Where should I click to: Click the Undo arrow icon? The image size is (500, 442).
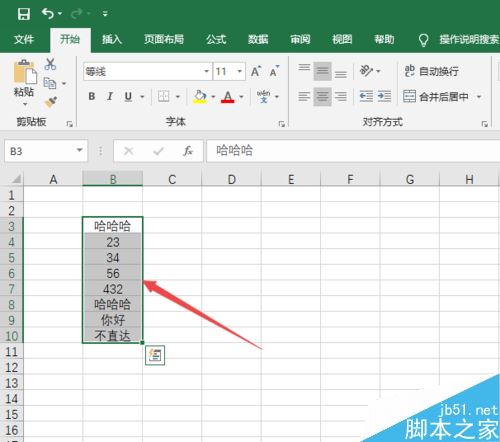point(48,13)
